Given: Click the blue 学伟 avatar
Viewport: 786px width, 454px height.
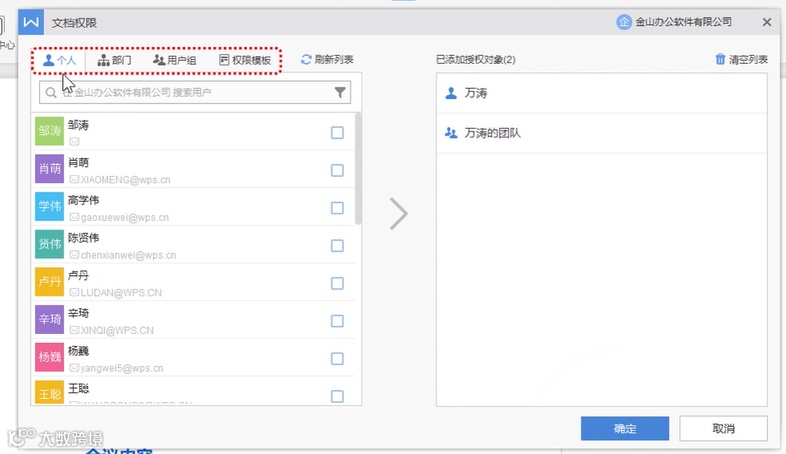Looking at the screenshot, I should coord(50,206).
